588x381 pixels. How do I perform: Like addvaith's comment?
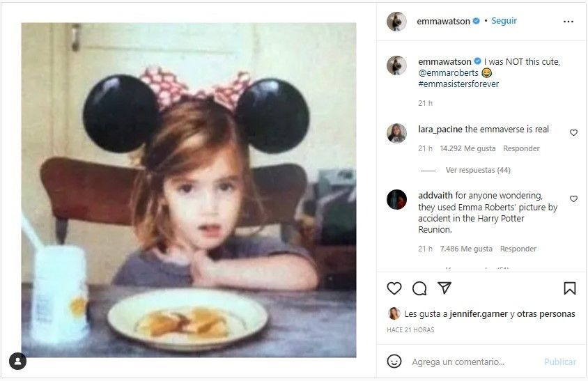573,199
